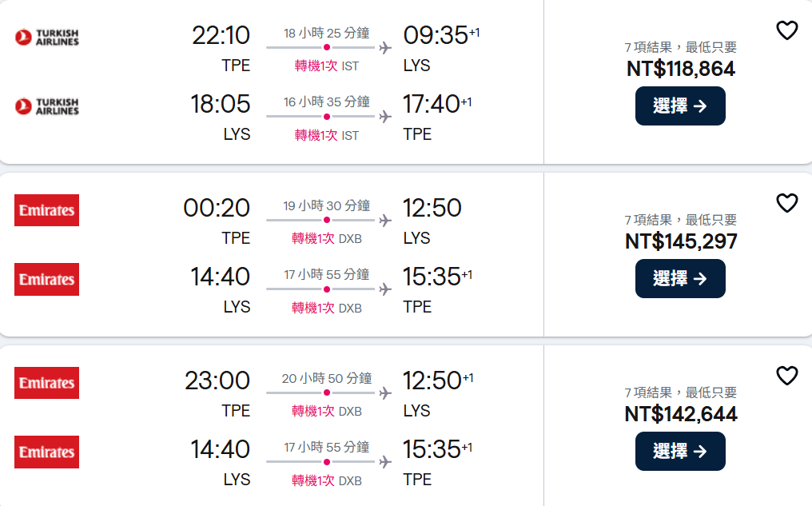Viewport: 812px width, 506px height.
Task: Open 轉機1次 DXB details for 00:20 flight
Action: tap(327, 239)
